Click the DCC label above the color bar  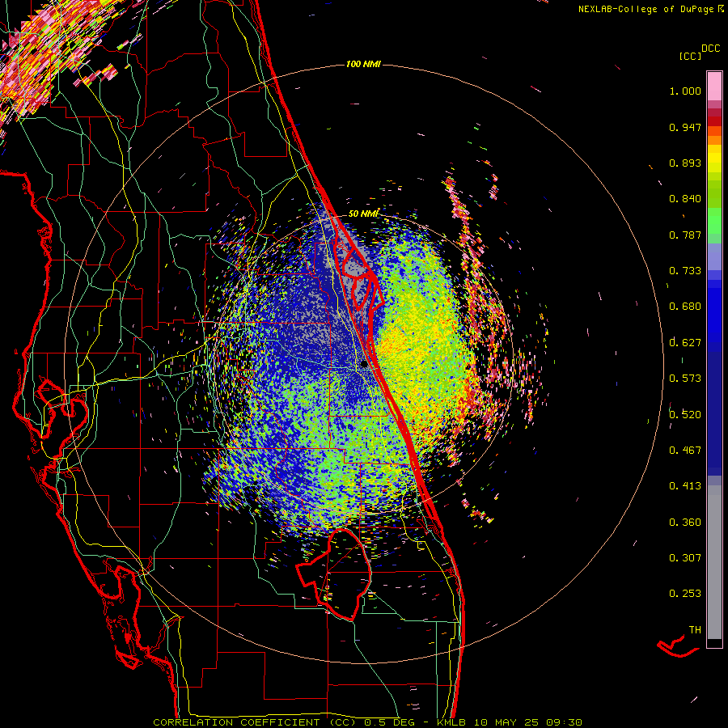click(710, 49)
